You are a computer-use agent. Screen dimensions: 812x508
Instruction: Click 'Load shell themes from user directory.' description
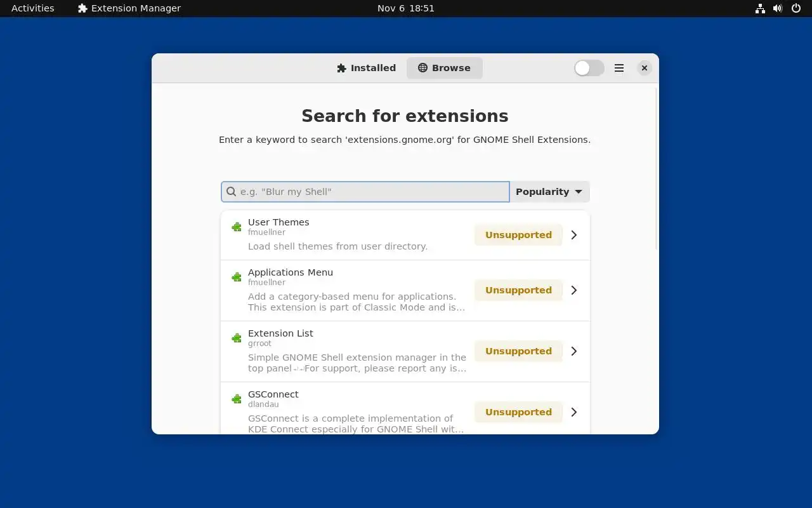click(x=337, y=246)
